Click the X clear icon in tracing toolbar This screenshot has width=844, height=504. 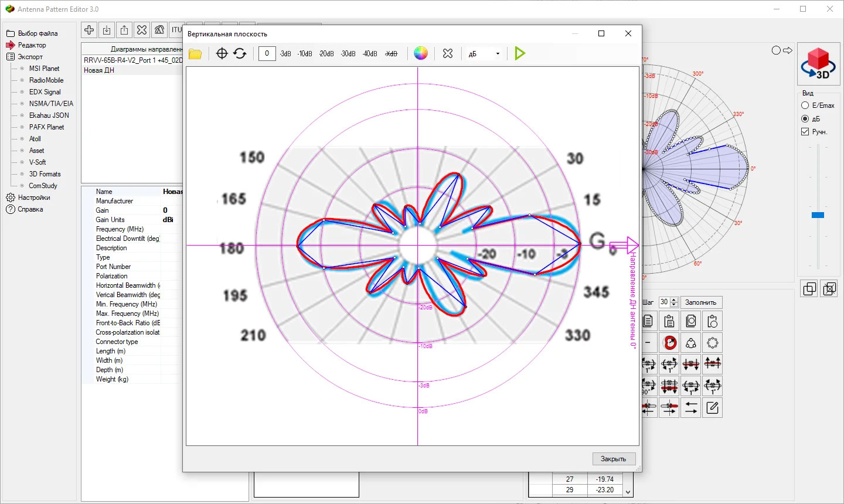pyautogui.click(x=448, y=54)
